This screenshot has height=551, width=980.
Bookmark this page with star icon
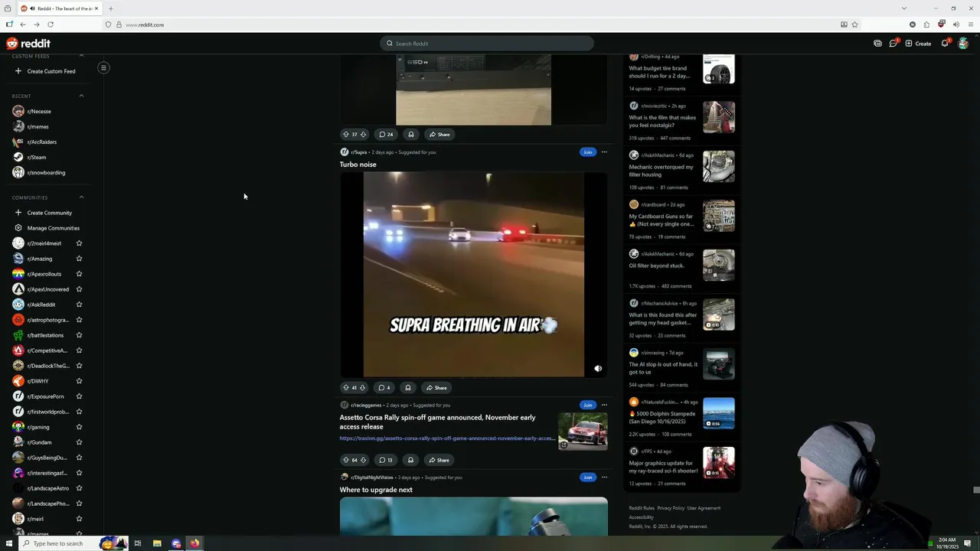point(855,24)
